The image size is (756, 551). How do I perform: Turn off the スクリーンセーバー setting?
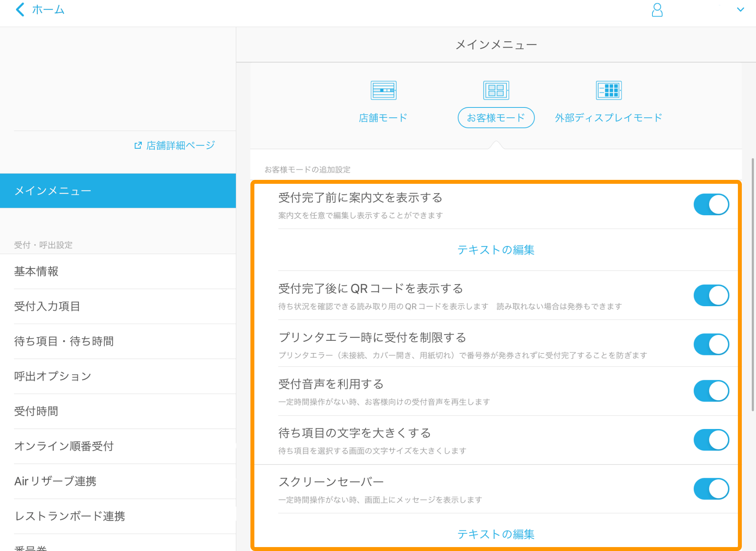tap(711, 488)
